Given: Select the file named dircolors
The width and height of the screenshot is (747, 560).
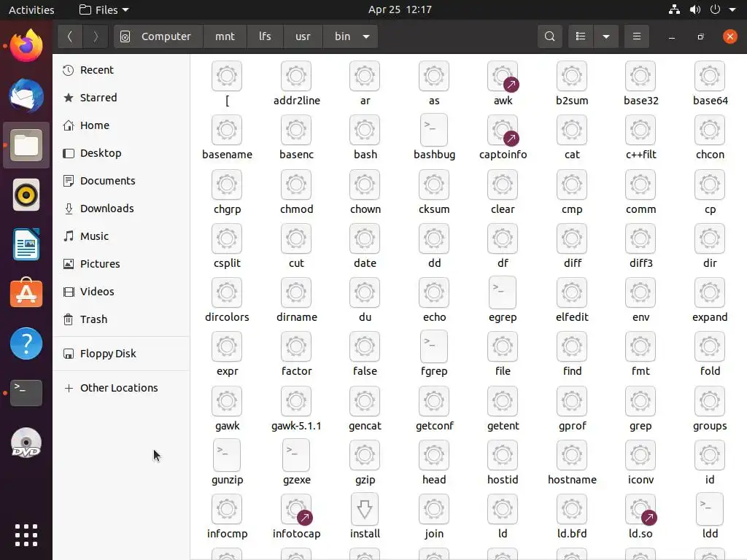Looking at the screenshot, I should pos(228,300).
